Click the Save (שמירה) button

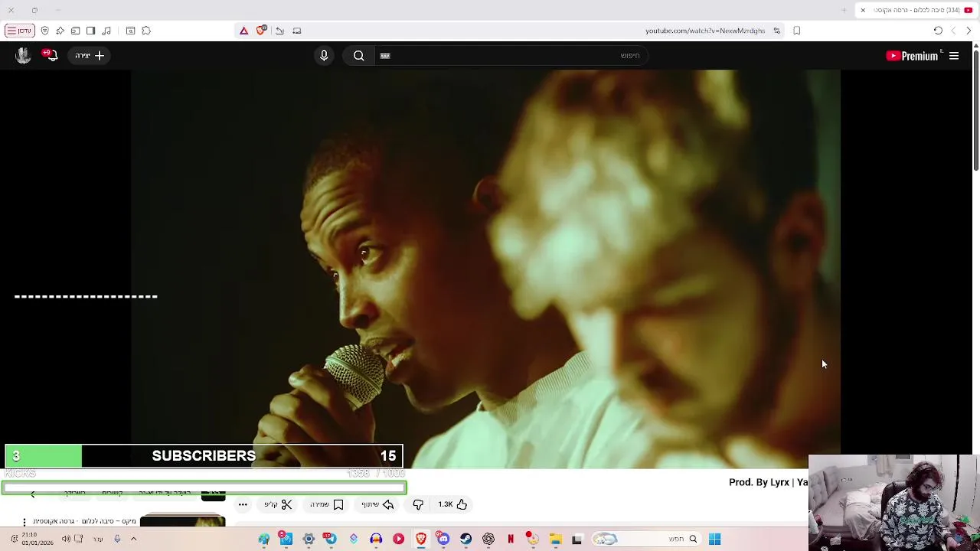[327, 504]
